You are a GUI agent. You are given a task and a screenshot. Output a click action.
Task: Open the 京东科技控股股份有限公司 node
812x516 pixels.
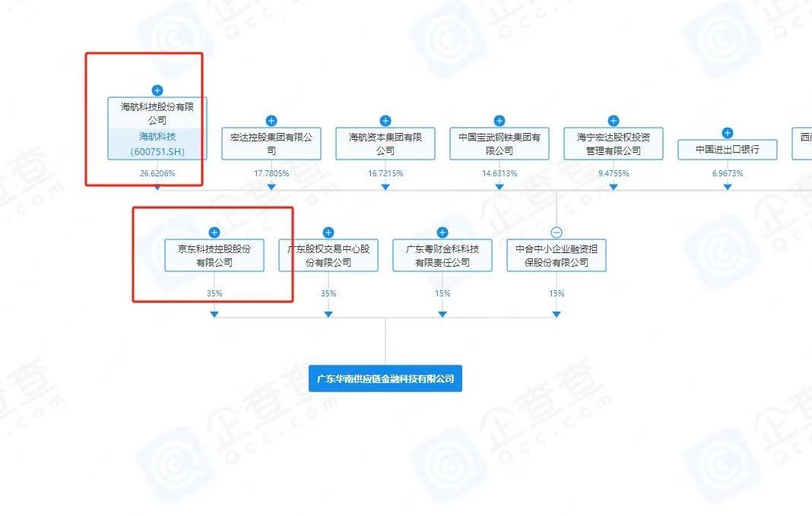click(x=214, y=255)
